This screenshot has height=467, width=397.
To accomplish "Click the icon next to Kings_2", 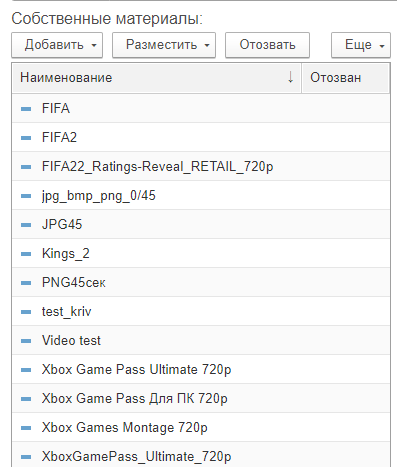I will coord(26,254).
